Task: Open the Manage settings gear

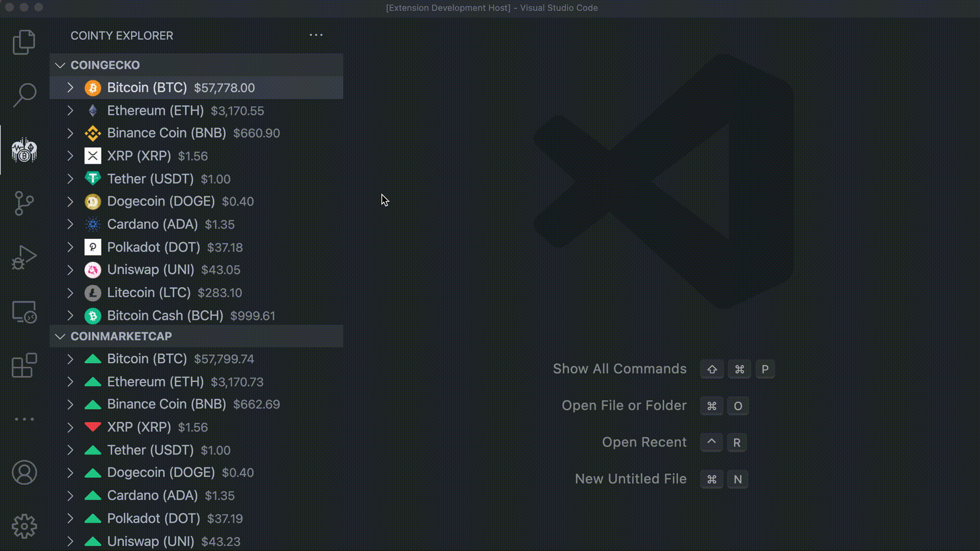Action: pyautogui.click(x=24, y=526)
